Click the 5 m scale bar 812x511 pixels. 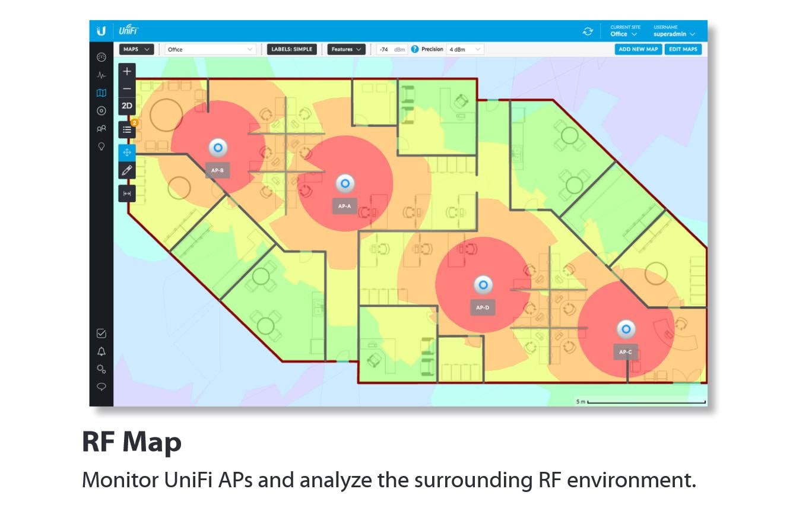tap(640, 402)
